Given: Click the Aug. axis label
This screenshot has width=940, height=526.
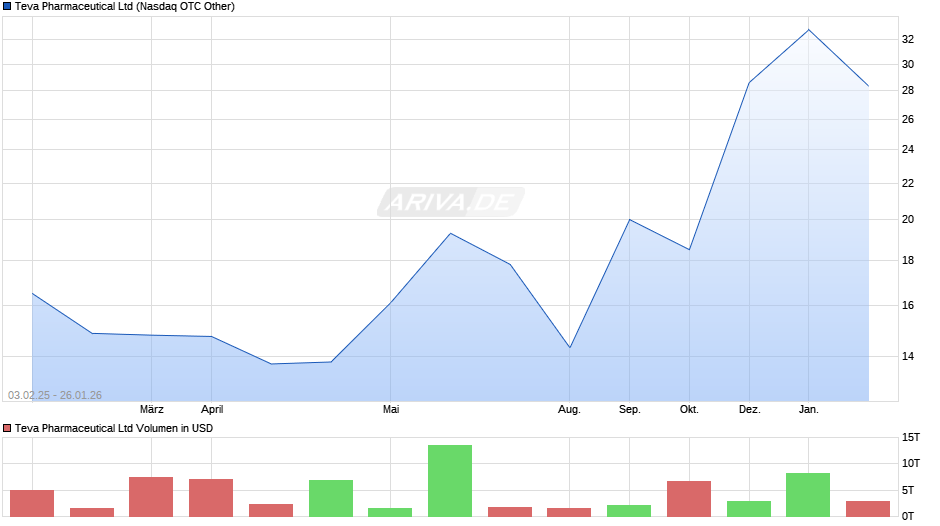Looking at the screenshot, I should point(569,410).
